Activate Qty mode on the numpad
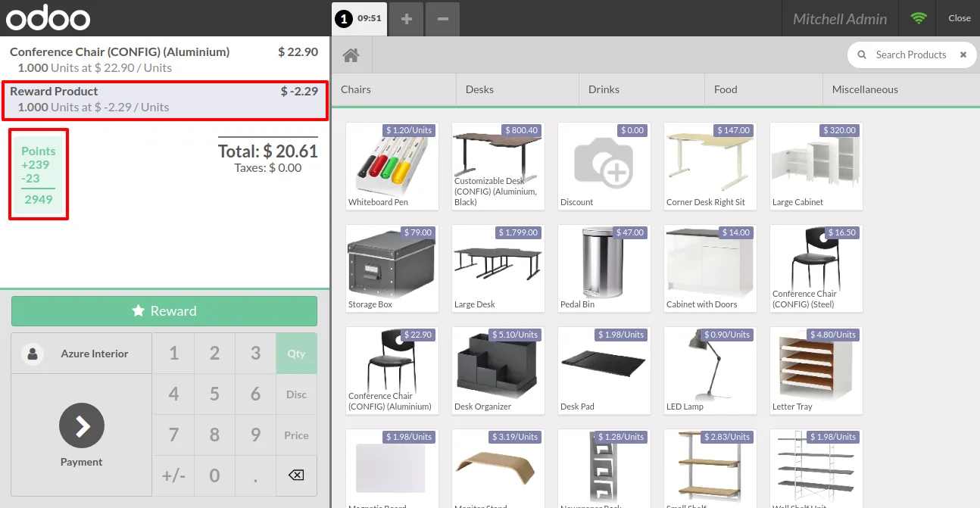Viewport: 980px width, 508px height. pos(296,354)
